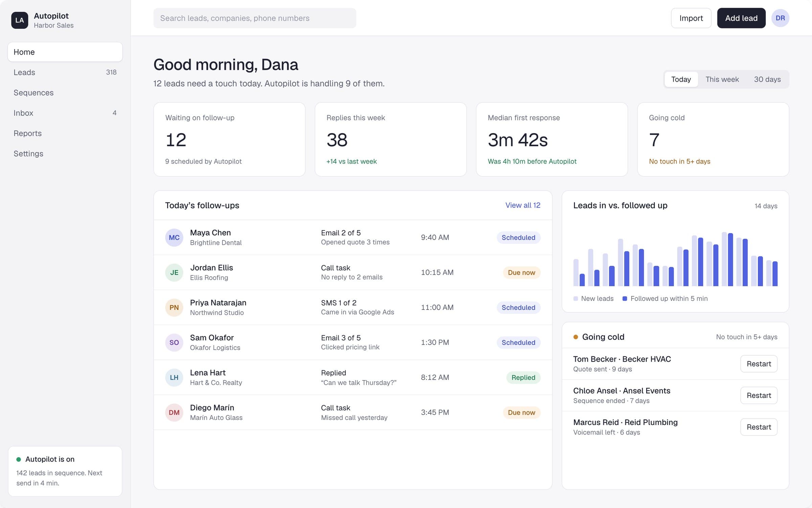812x508 pixels.
Task: Open View all 12 follow-ups link
Action: [x=523, y=205]
